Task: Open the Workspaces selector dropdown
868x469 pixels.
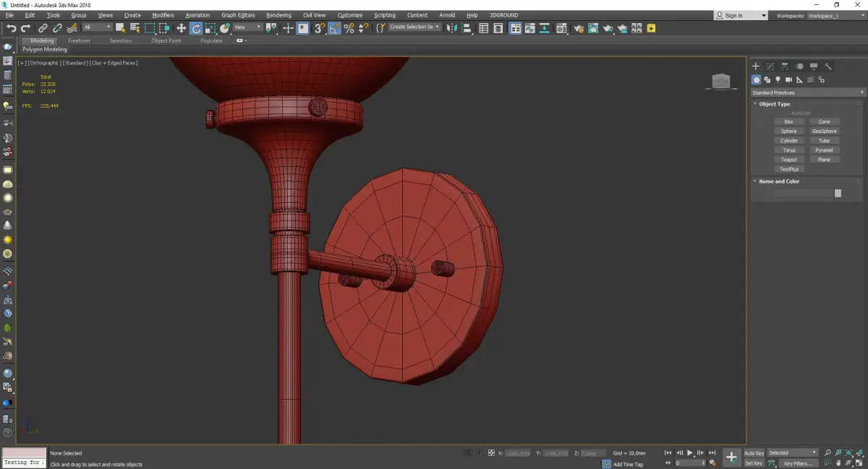Action: (837, 15)
